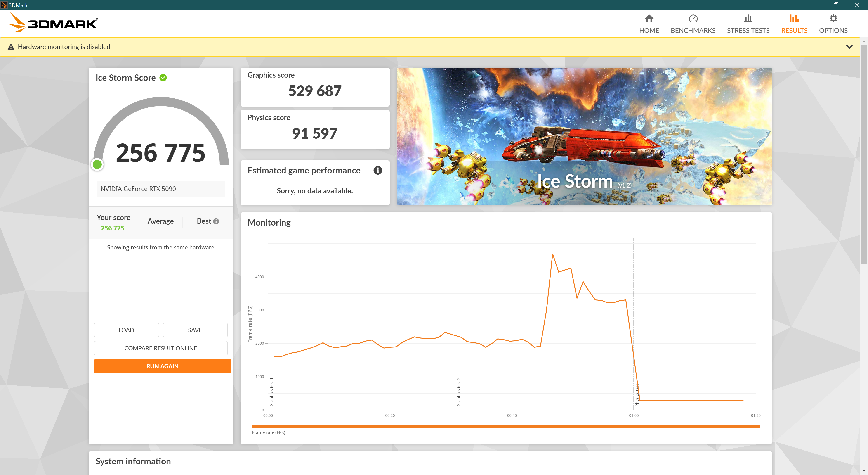
Task: Click the Ice Storm Score title
Action: (126, 78)
